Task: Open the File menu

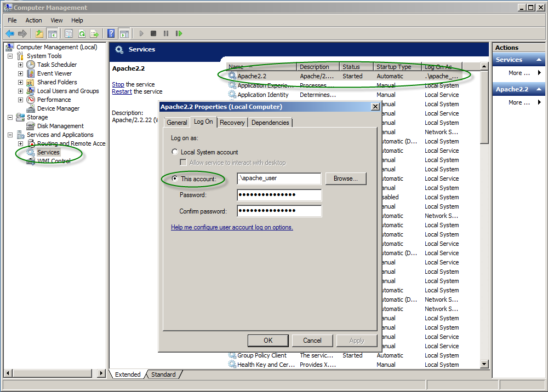Action: point(12,20)
